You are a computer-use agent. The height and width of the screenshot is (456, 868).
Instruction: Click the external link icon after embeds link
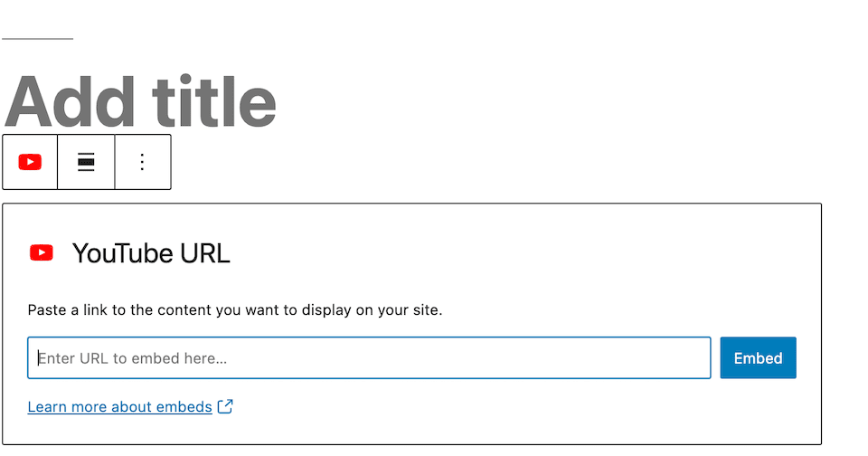tap(225, 407)
